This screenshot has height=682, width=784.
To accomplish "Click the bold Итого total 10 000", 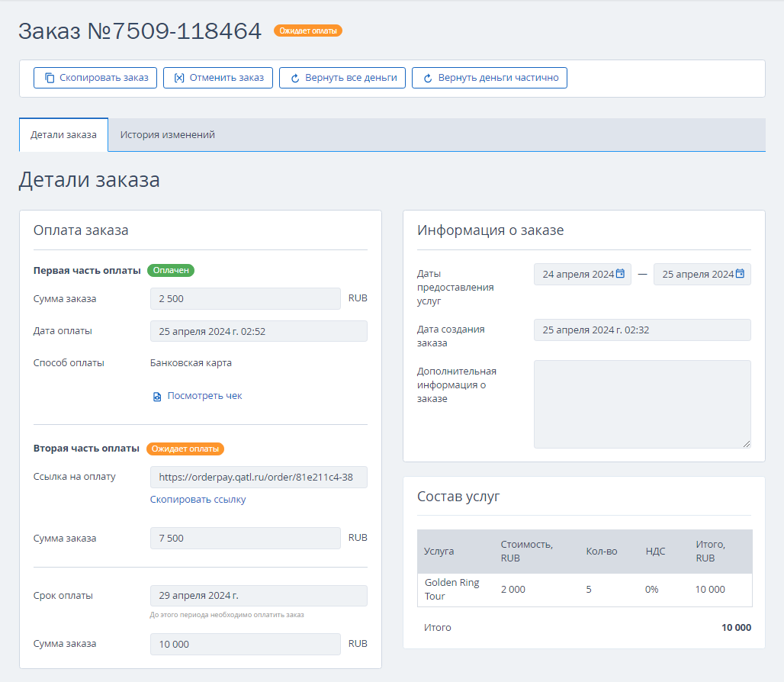I will point(736,628).
